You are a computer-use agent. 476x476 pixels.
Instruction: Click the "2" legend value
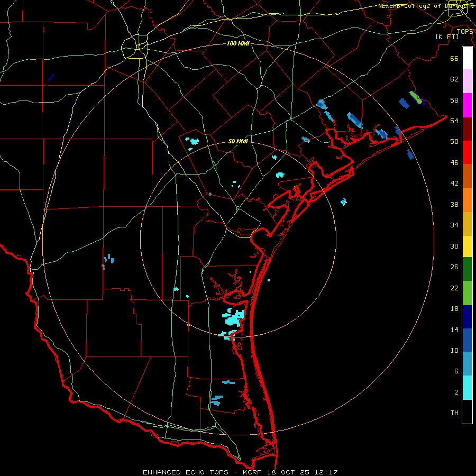tap(456, 392)
